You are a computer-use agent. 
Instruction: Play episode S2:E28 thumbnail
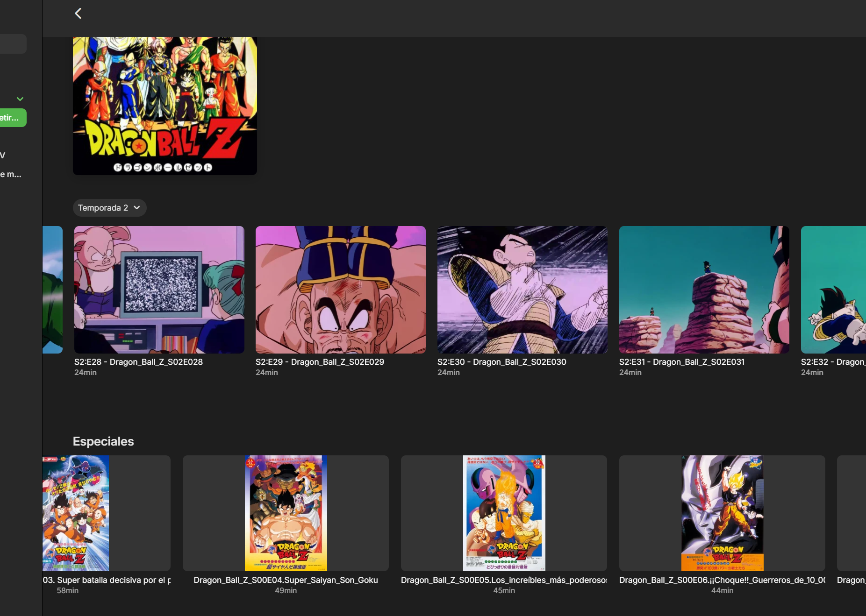(159, 290)
